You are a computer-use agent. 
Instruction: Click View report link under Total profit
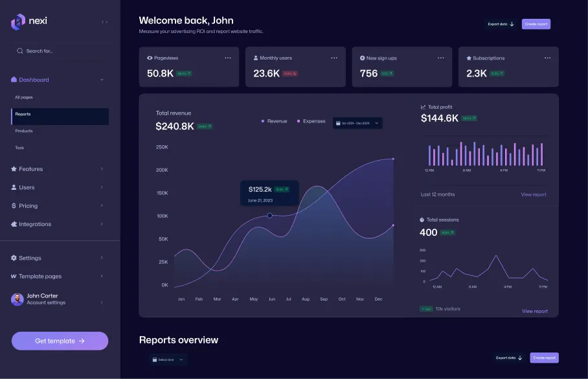tap(533, 194)
